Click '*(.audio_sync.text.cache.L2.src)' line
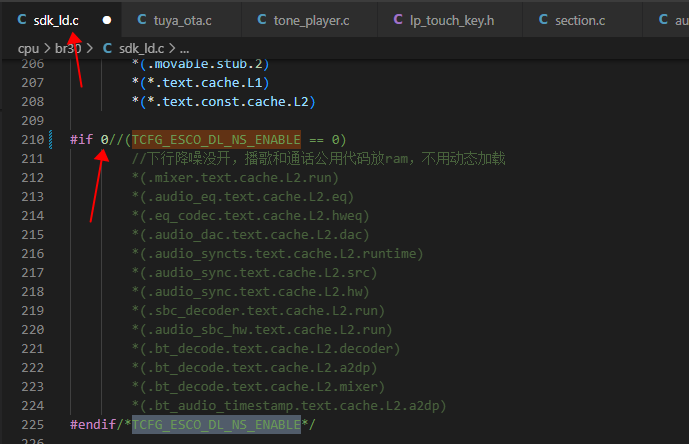 tap(254, 273)
